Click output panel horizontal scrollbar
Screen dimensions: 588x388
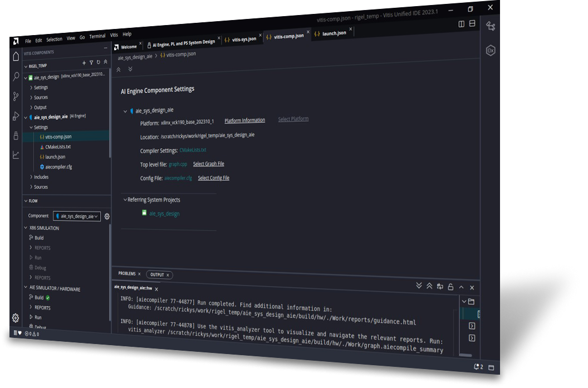tap(465, 355)
